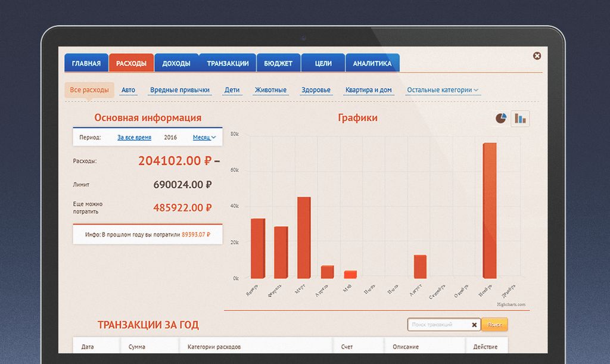This screenshot has height=364, width=610.
Task: Click the total expenses amount 204102.00 ₽
Action: pos(175,161)
